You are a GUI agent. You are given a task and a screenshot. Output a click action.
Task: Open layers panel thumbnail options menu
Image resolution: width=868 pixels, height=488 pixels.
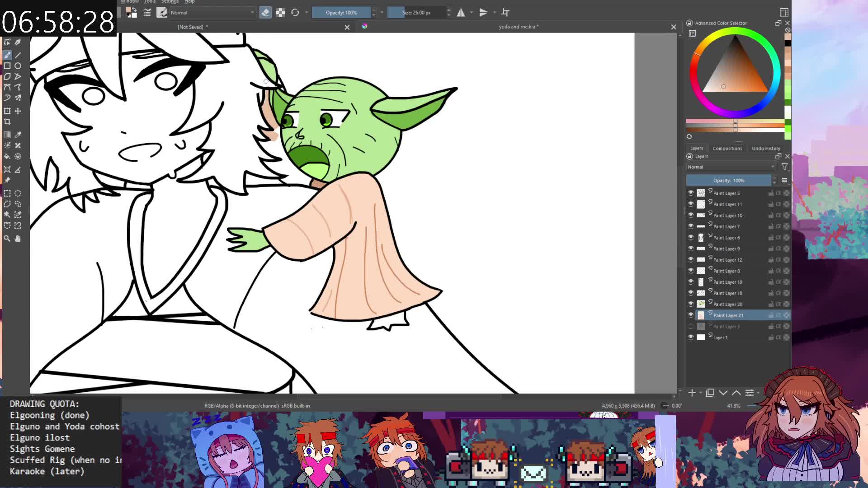point(784,180)
